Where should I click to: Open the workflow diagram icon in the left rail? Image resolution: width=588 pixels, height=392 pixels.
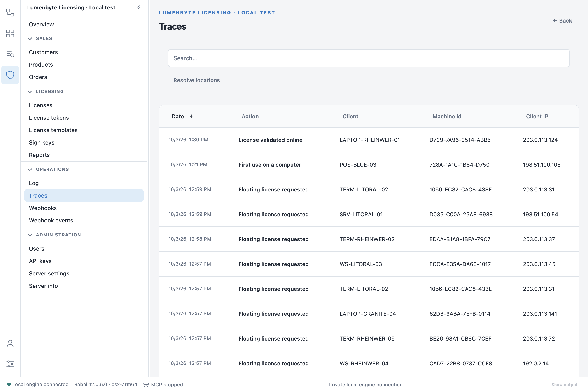[x=10, y=12]
